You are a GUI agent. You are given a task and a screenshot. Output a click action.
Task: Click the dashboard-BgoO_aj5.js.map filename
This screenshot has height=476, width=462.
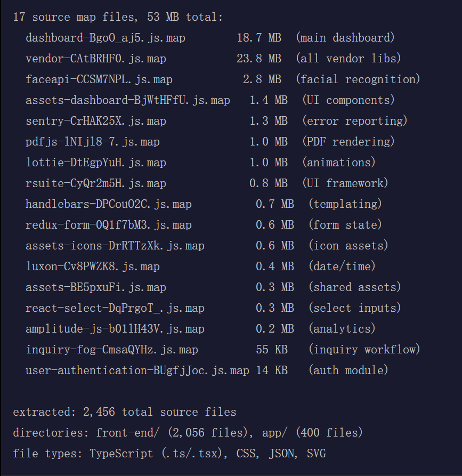click(x=106, y=38)
